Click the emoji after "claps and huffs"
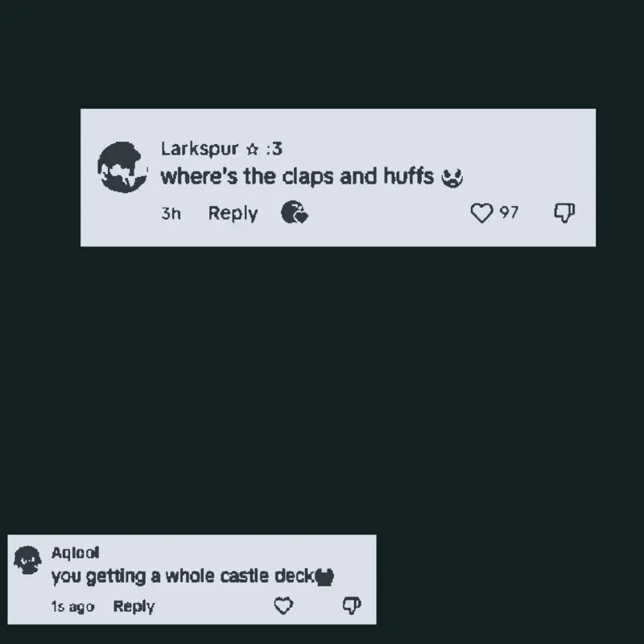The width and height of the screenshot is (644, 644). click(x=452, y=178)
